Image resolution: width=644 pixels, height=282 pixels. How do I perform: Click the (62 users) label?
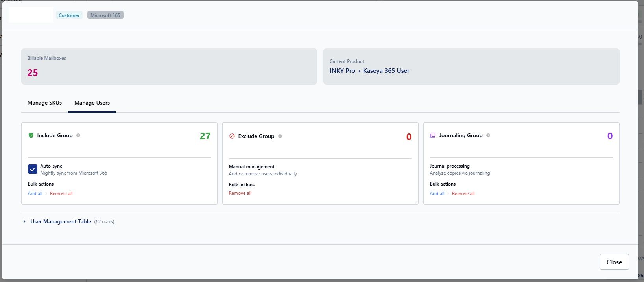click(104, 222)
